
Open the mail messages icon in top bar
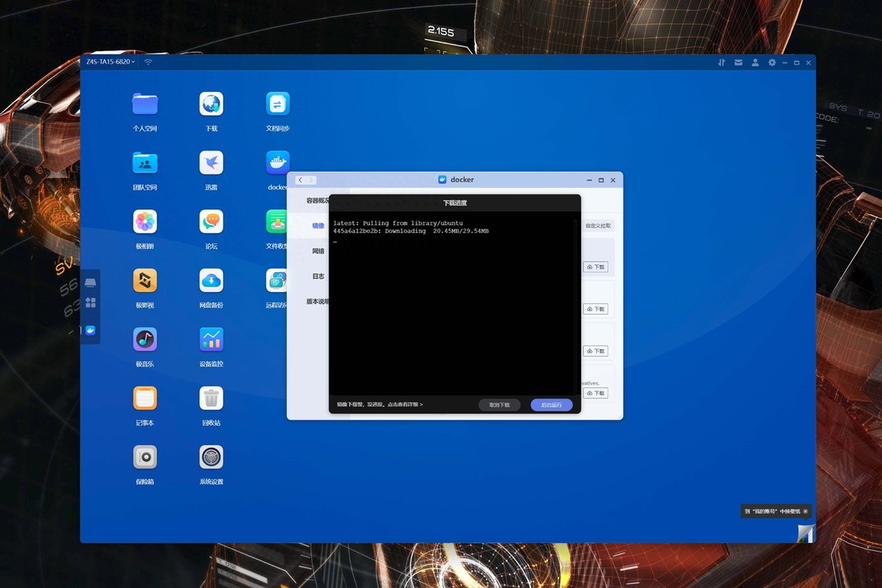click(x=739, y=62)
